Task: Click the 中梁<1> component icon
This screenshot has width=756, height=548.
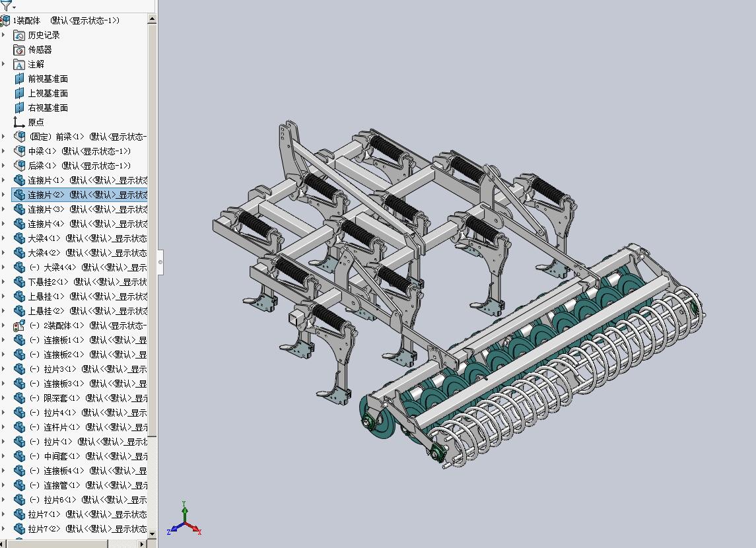Action: (x=19, y=151)
